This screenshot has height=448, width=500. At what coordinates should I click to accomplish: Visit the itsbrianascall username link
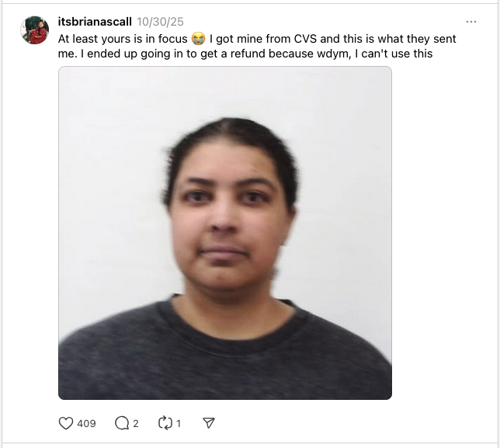[x=95, y=22]
